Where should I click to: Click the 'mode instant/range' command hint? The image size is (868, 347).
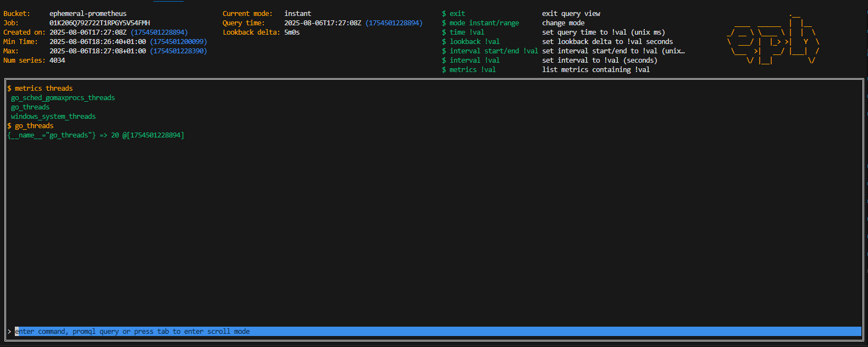[480, 23]
